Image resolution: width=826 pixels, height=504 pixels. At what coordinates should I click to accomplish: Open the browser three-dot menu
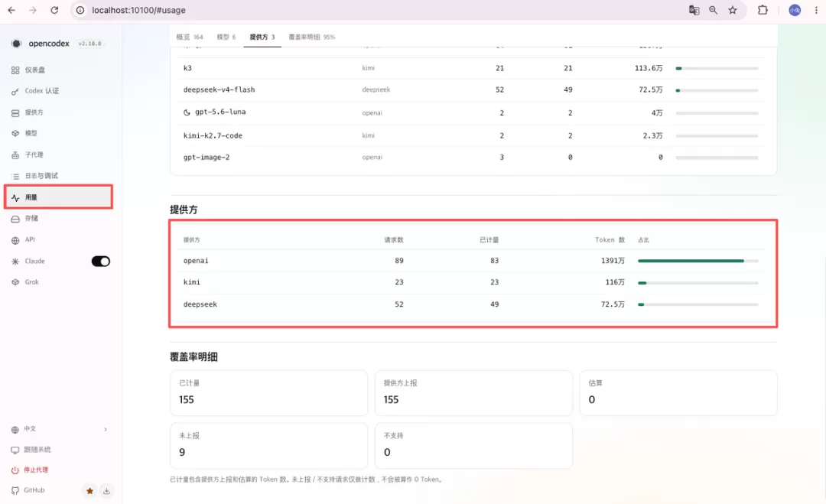(x=816, y=10)
